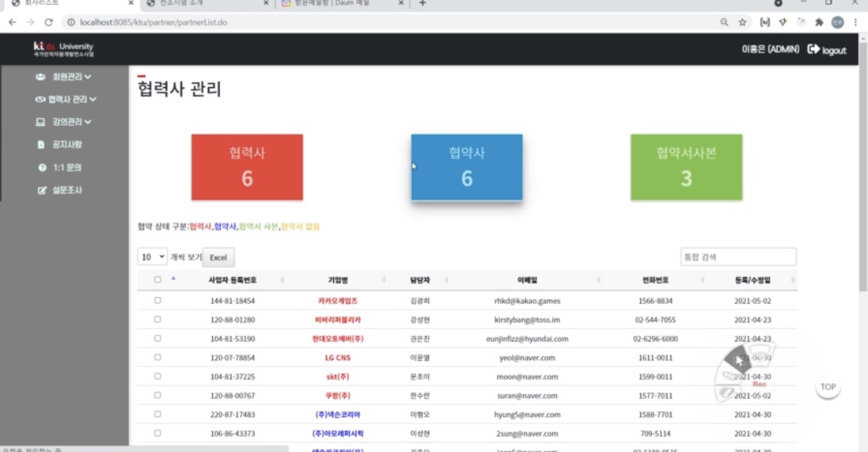Viewport: 868px width, 452px height.
Task: Open the extensions puzzle icon
Action: [x=819, y=22]
